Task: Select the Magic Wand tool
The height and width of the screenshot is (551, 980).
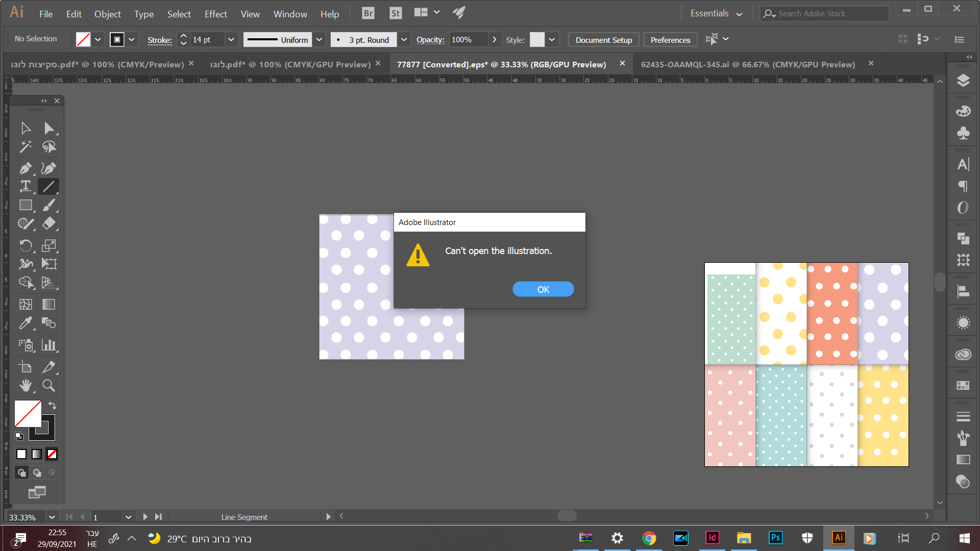Action: click(x=26, y=147)
